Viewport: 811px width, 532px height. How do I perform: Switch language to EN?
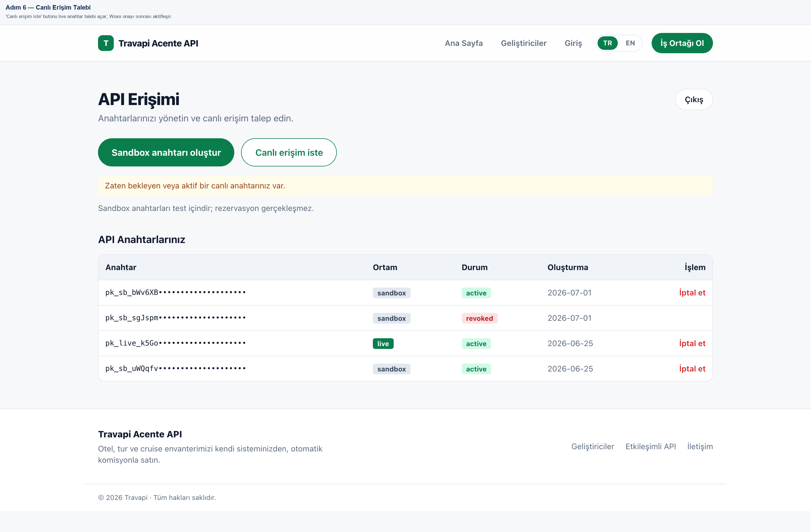point(630,43)
